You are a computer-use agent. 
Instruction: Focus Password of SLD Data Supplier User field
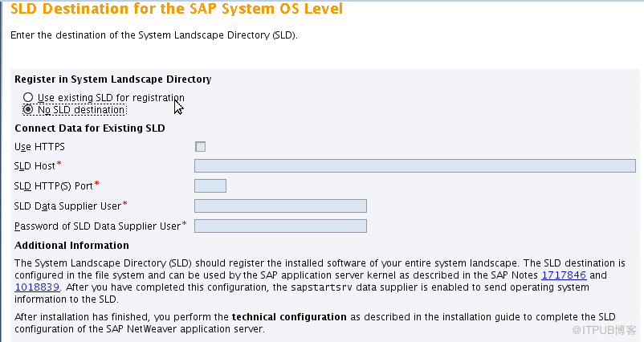click(280, 226)
